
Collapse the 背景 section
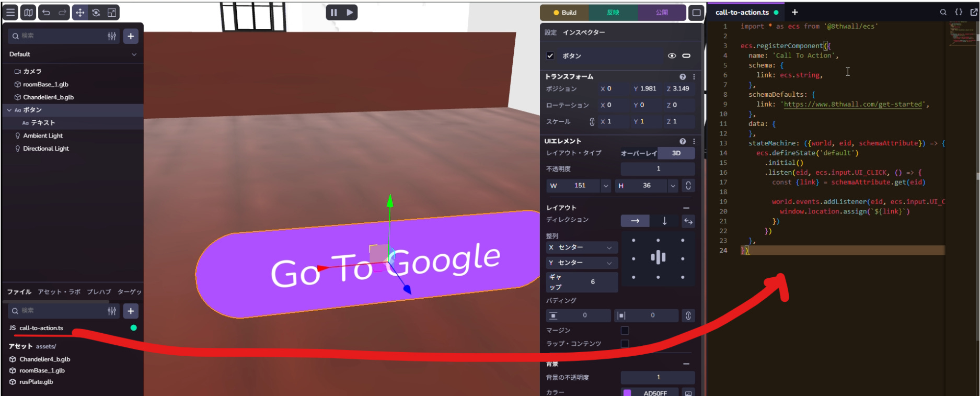tap(686, 364)
